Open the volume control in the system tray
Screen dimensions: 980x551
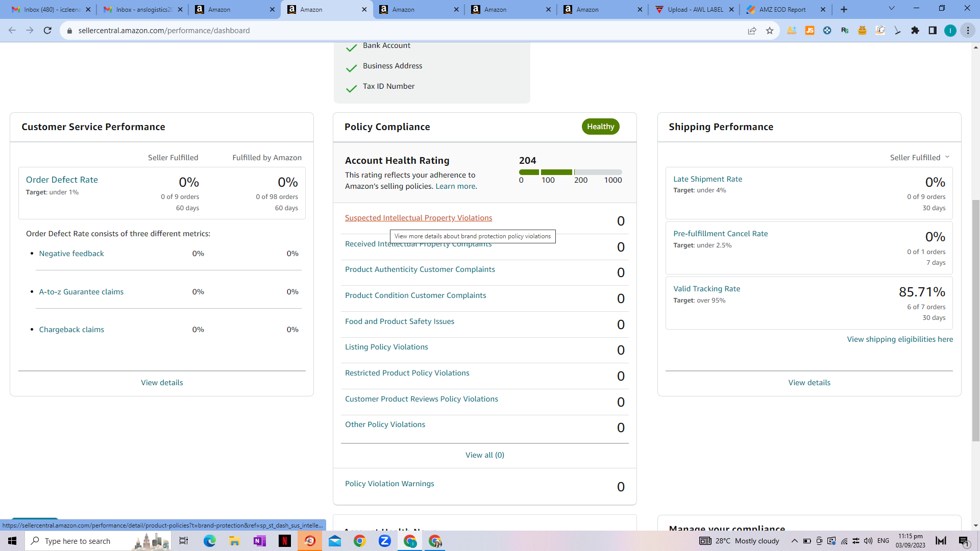click(x=868, y=541)
